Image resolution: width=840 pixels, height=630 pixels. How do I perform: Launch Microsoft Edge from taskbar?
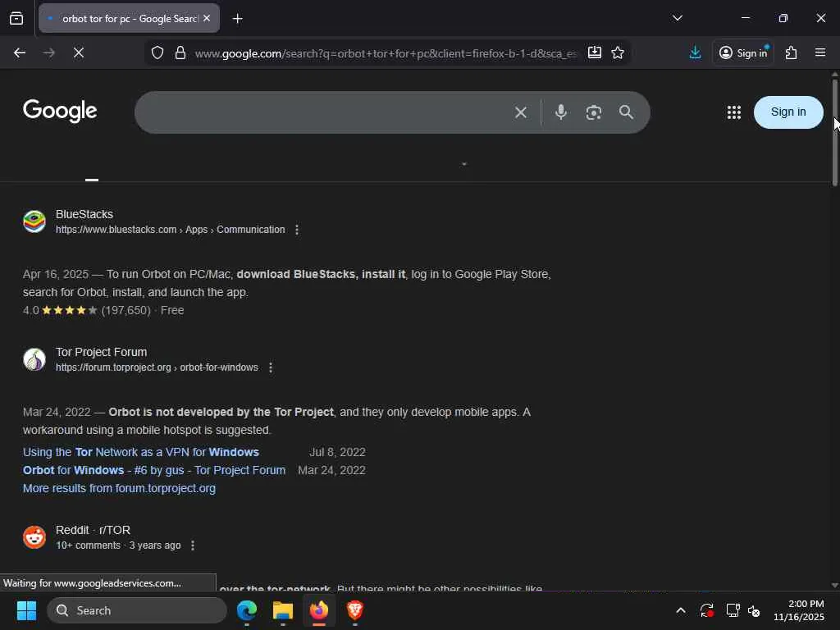pos(247,610)
